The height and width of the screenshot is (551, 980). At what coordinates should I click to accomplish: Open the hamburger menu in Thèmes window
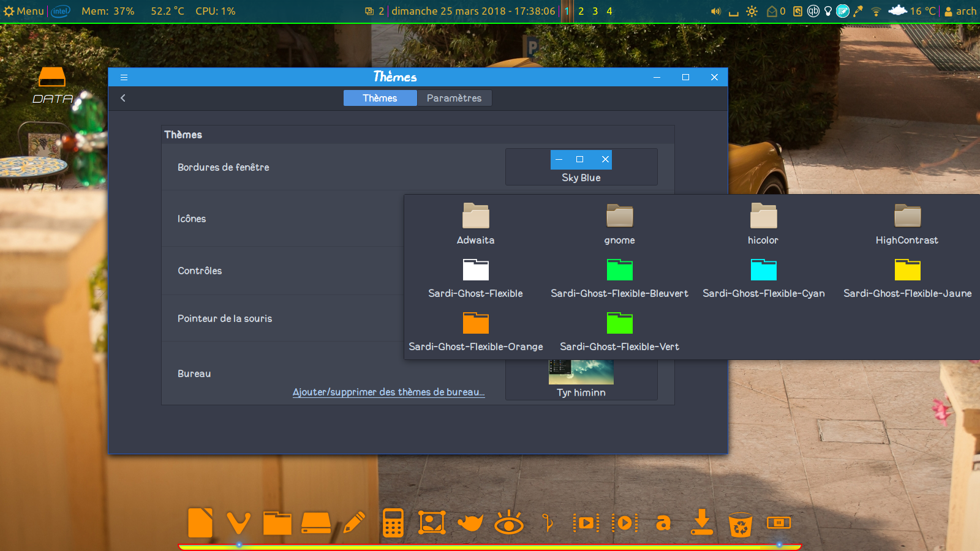(x=124, y=77)
